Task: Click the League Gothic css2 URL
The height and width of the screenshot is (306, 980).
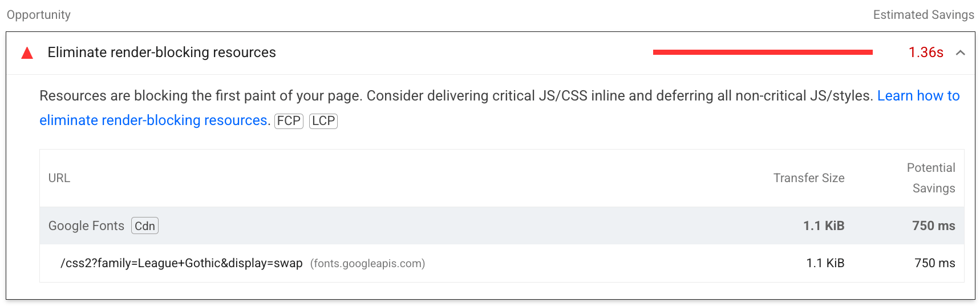Action: click(181, 263)
